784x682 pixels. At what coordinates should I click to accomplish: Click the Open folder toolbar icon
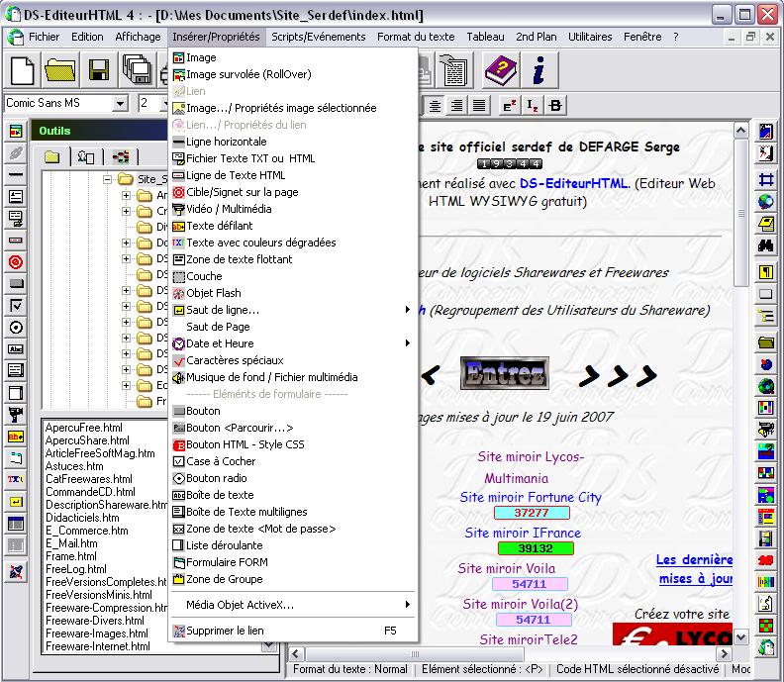pos(61,69)
